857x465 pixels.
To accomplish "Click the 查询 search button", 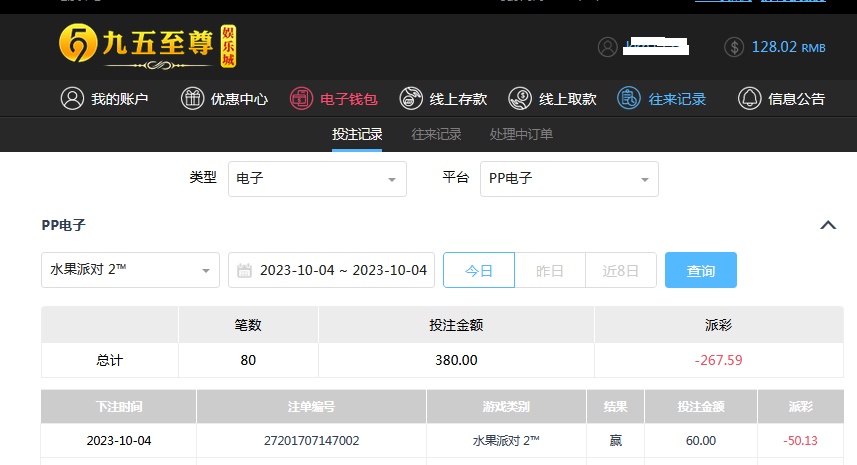I will tap(701, 270).
